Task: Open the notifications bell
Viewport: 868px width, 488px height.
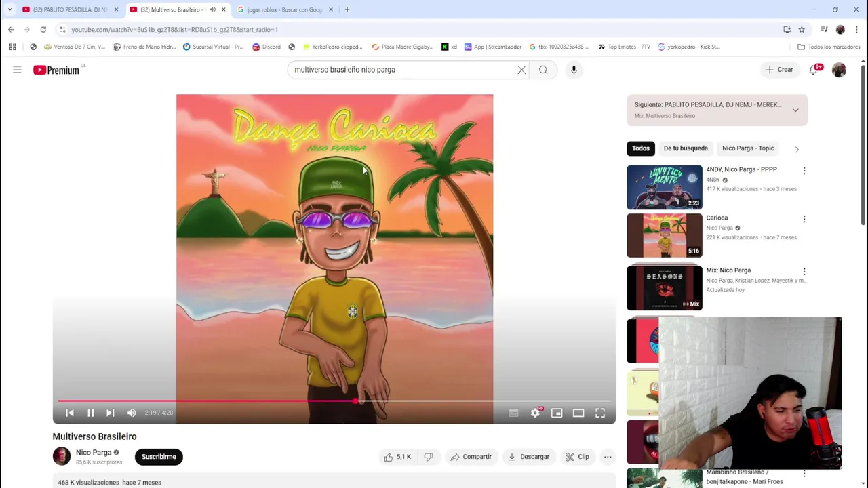Action: tap(814, 70)
